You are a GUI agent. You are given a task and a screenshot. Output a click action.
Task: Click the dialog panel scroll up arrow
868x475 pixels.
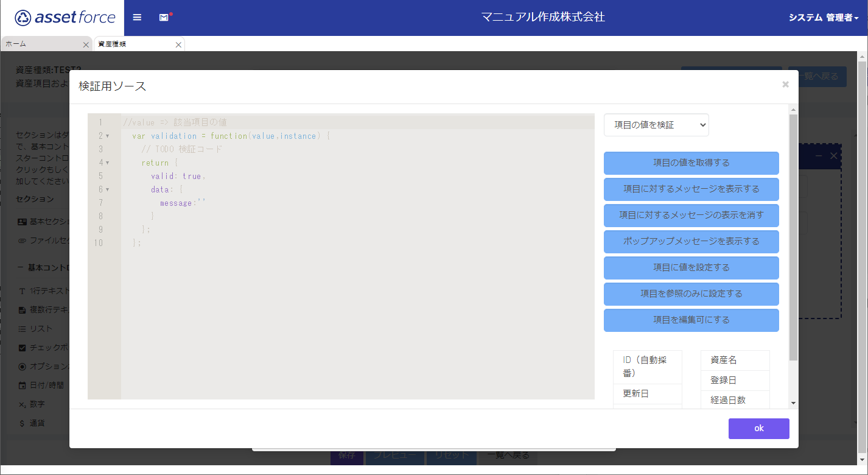(x=793, y=110)
